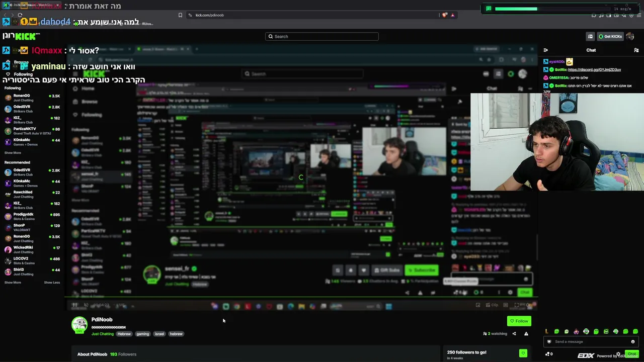Viewport: 644px width, 362px height.
Task: Select the PdiNoob Stream browser tab
Action: pos(32,5)
